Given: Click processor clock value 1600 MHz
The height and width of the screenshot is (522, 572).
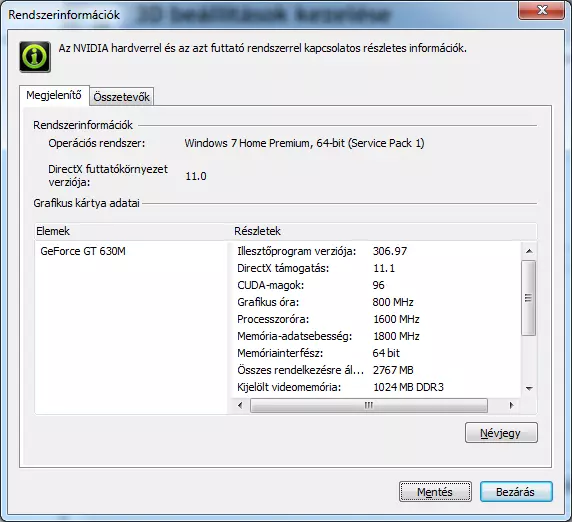Looking at the screenshot, I should [x=396, y=319].
